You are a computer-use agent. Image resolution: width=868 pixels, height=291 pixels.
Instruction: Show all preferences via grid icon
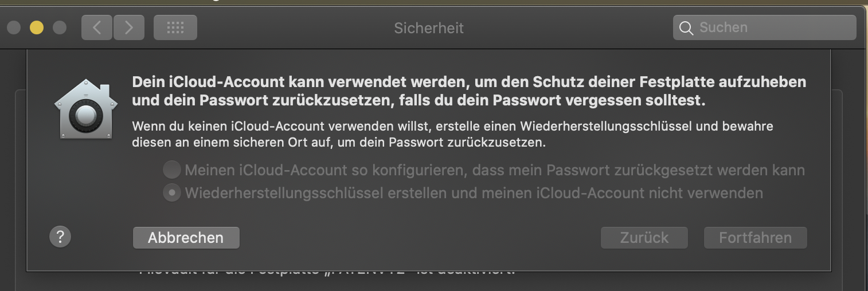pos(175,27)
